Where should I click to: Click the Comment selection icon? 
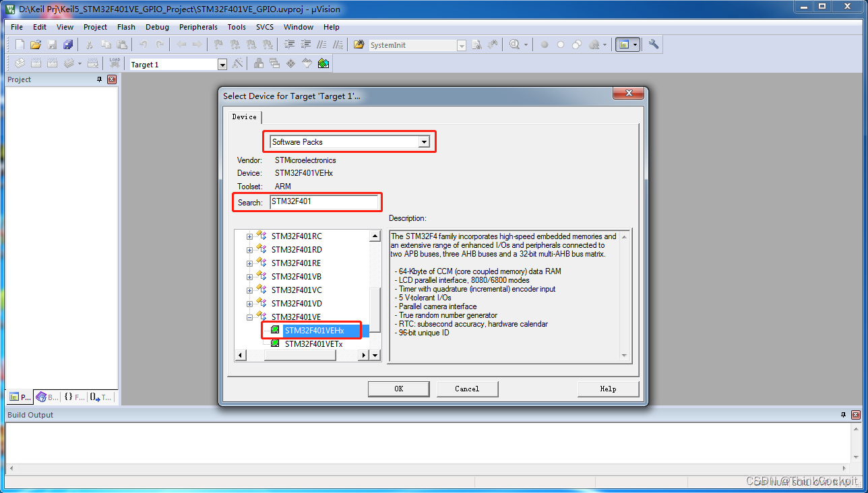pos(321,44)
